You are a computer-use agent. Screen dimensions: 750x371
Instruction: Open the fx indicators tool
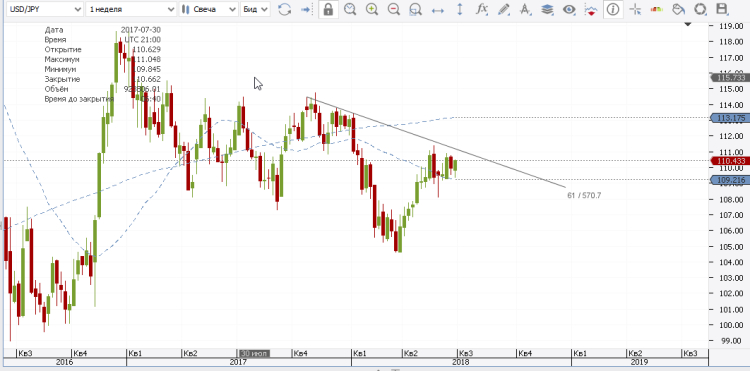tap(481, 9)
